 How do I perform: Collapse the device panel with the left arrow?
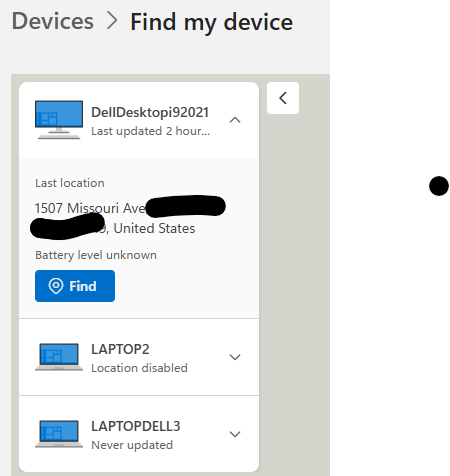click(x=283, y=98)
